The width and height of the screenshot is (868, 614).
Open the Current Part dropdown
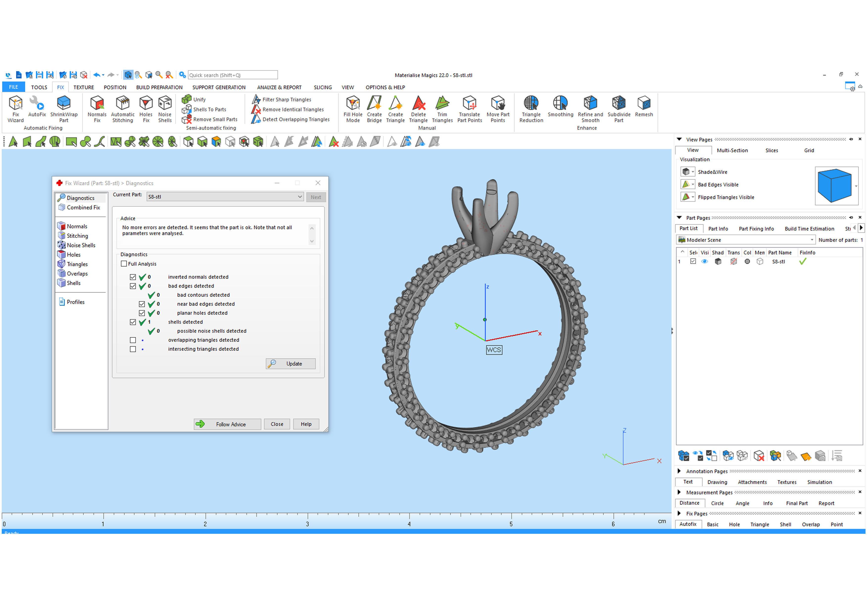(299, 197)
